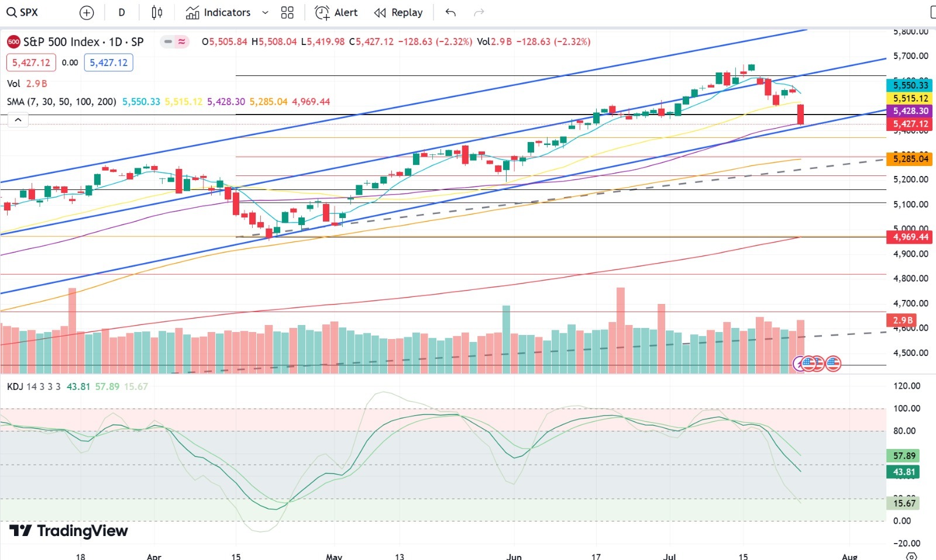The image size is (936, 560).
Task: Click the SMA 4,969.44 red legend value
Action: 311,102
